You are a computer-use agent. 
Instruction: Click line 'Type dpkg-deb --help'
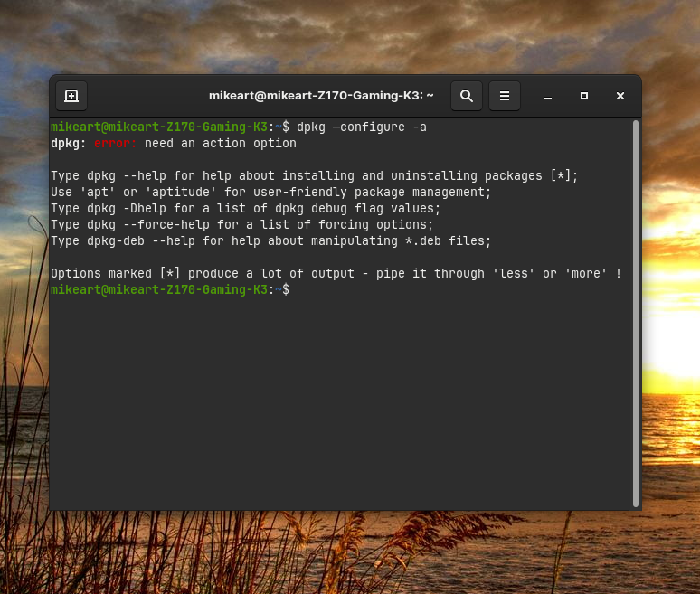point(271,241)
